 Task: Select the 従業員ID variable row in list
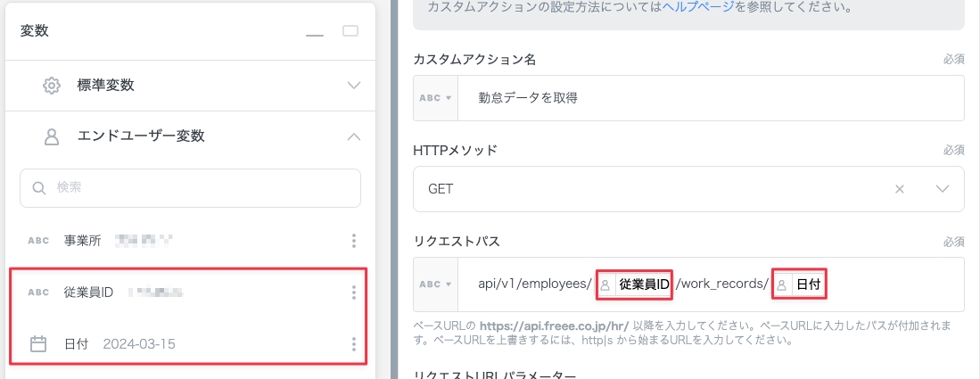[178, 292]
